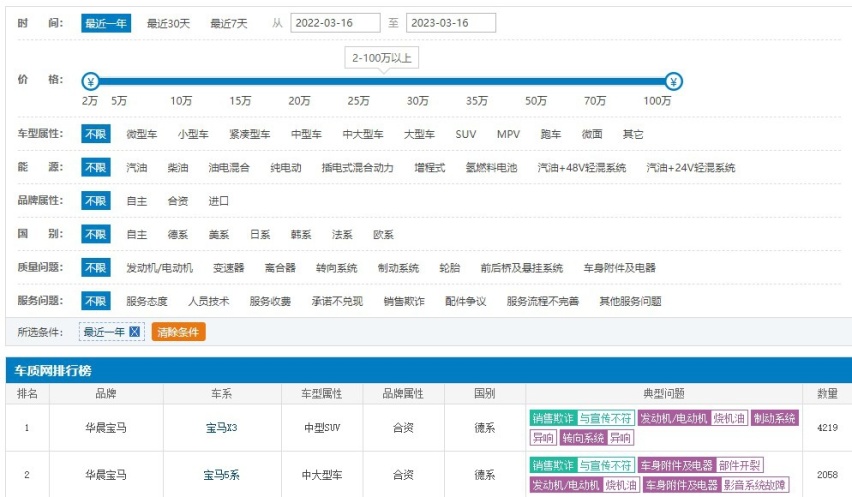Filter service issue by 服务态度
Image resolution: width=852 pixels, height=497 pixels.
(x=147, y=301)
